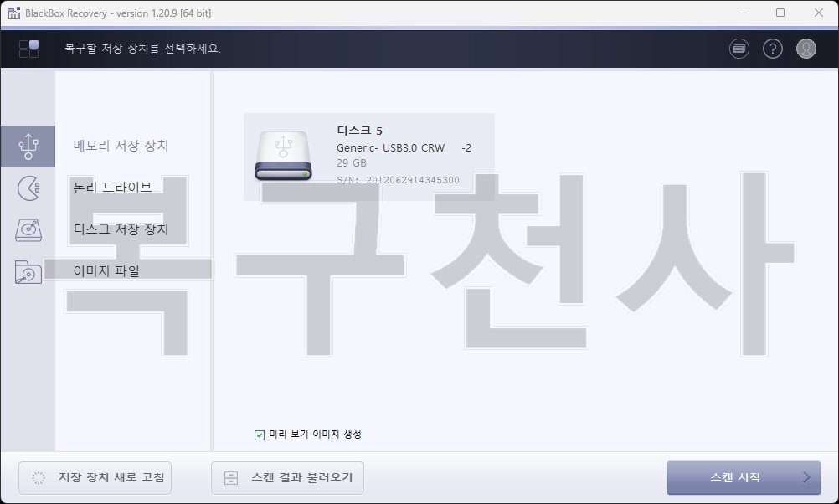Select the disk storage hard drive icon

[x=28, y=230]
